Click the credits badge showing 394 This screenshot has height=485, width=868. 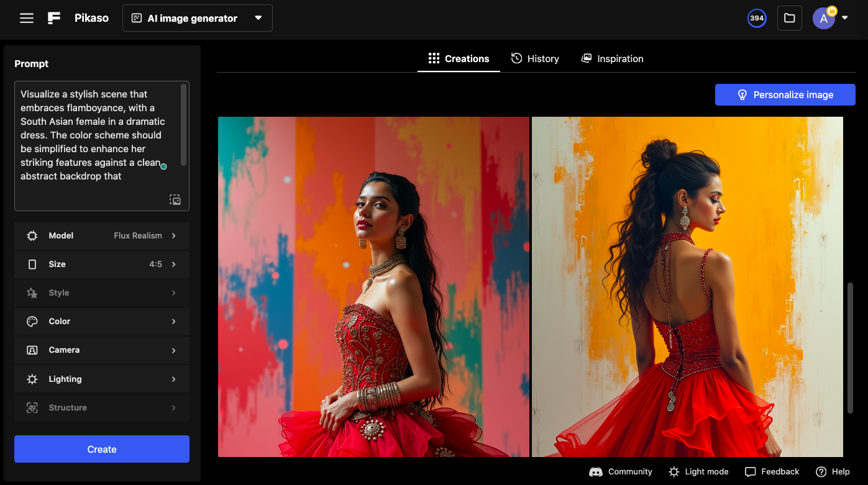pos(757,18)
